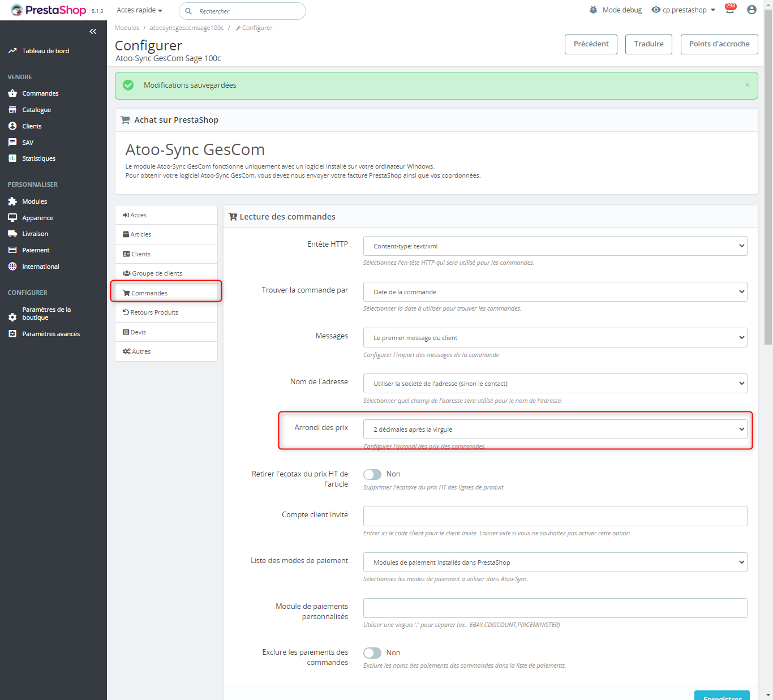Screen dimensions: 773x700
Task: Click the Catalogue store icon
Action: point(12,110)
